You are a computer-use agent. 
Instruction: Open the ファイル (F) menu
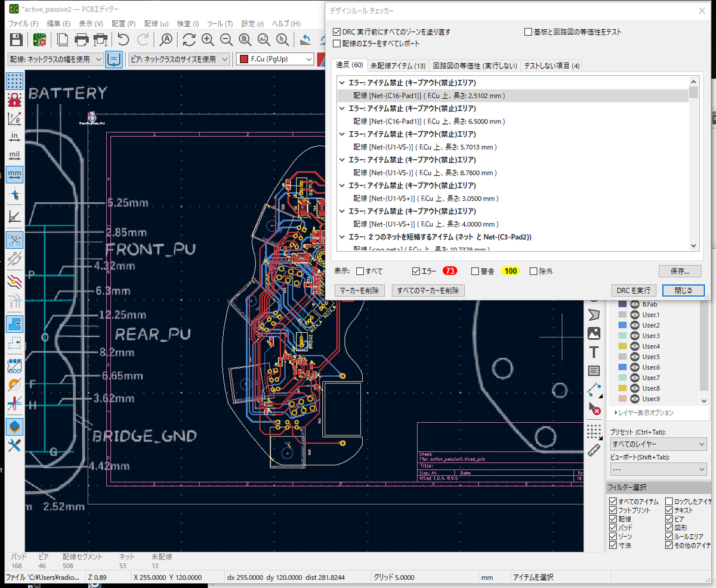click(x=23, y=23)
